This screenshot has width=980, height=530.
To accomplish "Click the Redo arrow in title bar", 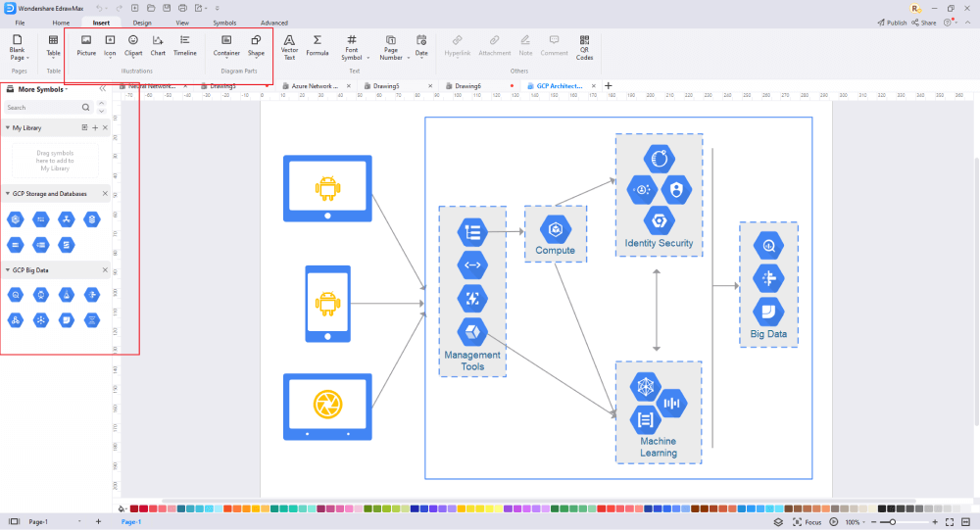I will (119, 8).
